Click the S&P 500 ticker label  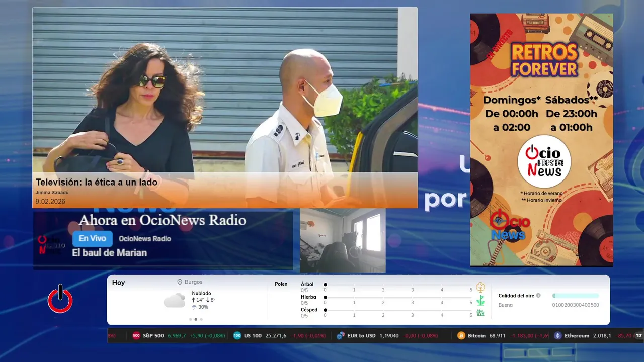[x=153, y=336]
